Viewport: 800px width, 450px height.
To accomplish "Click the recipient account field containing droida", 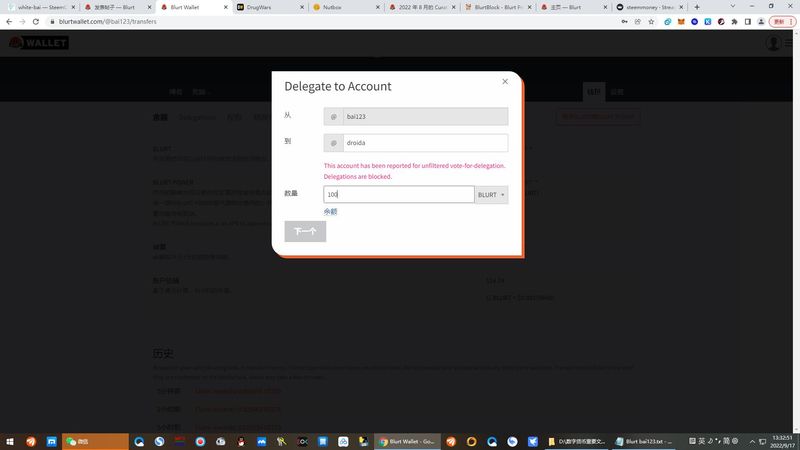I will click(x=424, y=143).
